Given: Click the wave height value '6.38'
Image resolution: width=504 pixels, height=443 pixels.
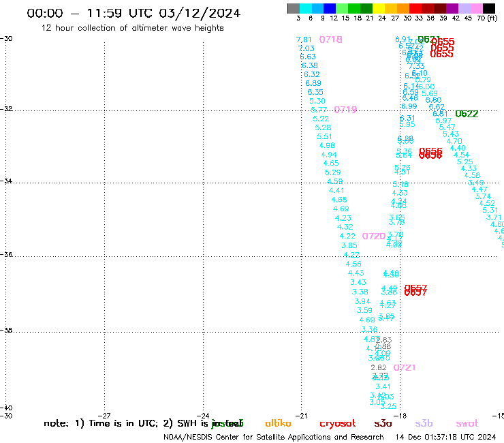Looking at the screenshot, I should point(310,65).
